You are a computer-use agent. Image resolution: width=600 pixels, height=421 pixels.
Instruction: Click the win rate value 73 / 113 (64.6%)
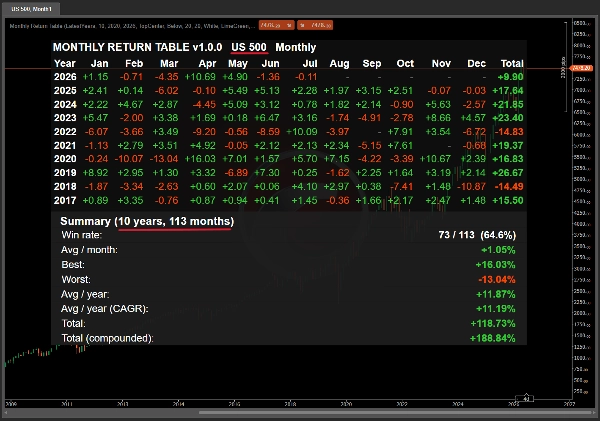click(x=477, y=235)
